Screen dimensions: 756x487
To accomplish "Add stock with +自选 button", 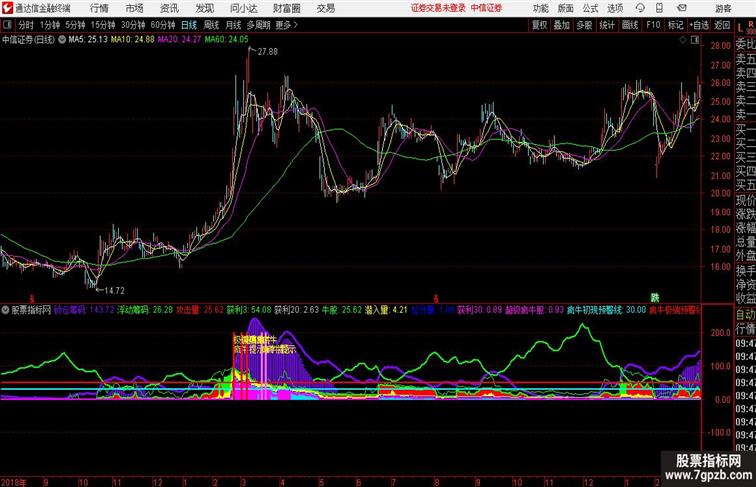I will pos(699,25).
